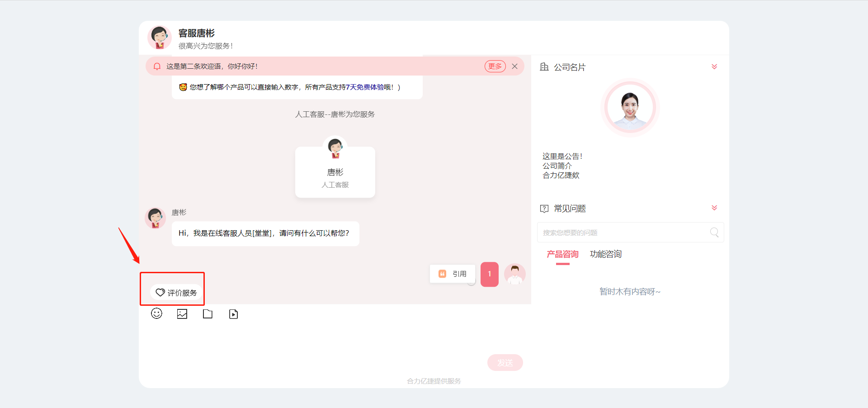The width and height of the screenshot is (868, 408).
Task: Click the agent photo in company card
Action: 630,108
